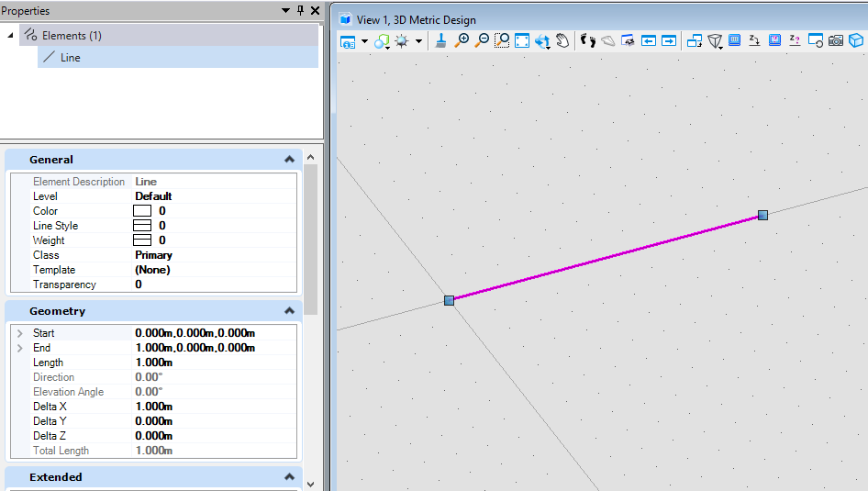Click the Start coordinates value
The width and height of the screenshot is (868, 491).
(195, 333)
